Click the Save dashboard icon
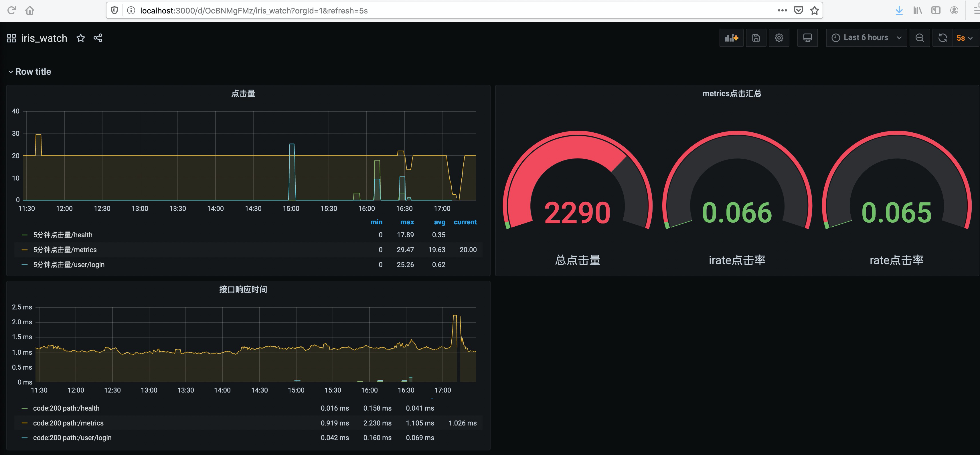This screenshot has height=455, width=980. (x=756, y=38)
